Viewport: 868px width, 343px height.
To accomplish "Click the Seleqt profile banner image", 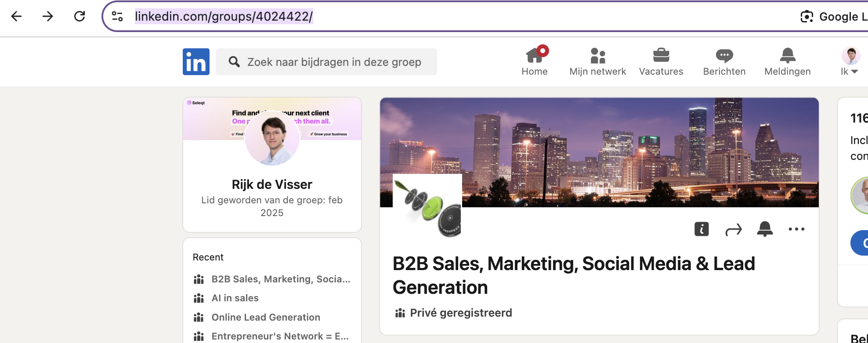I will pos(272,119).
